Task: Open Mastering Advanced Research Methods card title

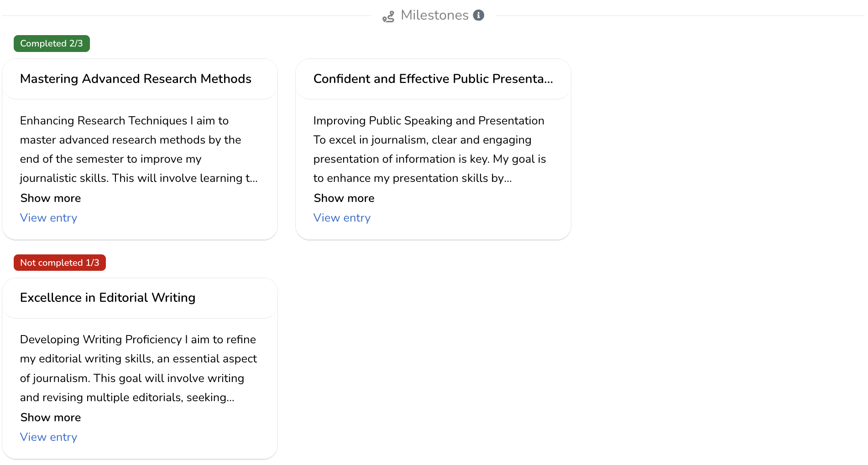Action: (x=136, y=79)
